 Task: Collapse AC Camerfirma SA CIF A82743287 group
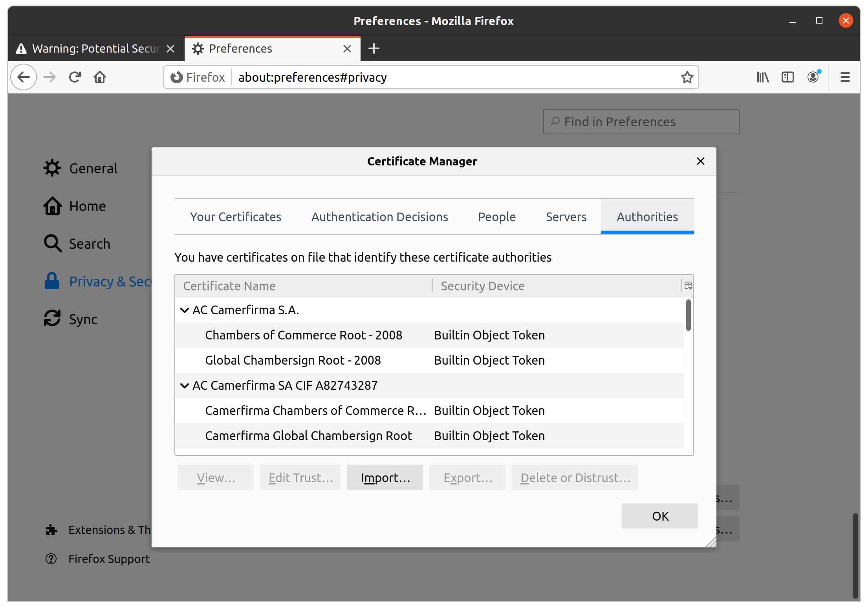[x=184, y=385]
